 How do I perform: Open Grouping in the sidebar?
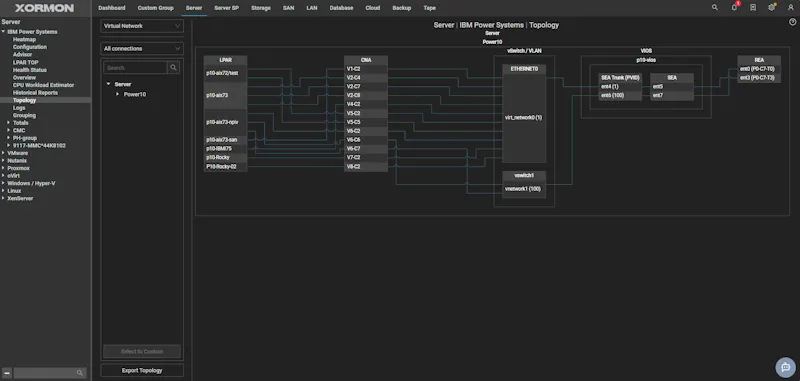pos(24,115)
